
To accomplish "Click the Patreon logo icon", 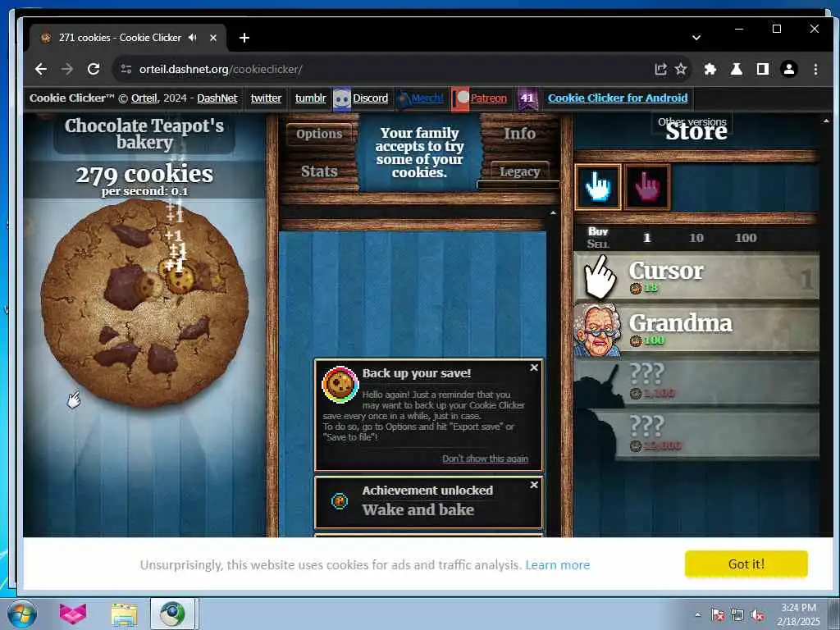I will pyautogui.click(x=460, y=98).
